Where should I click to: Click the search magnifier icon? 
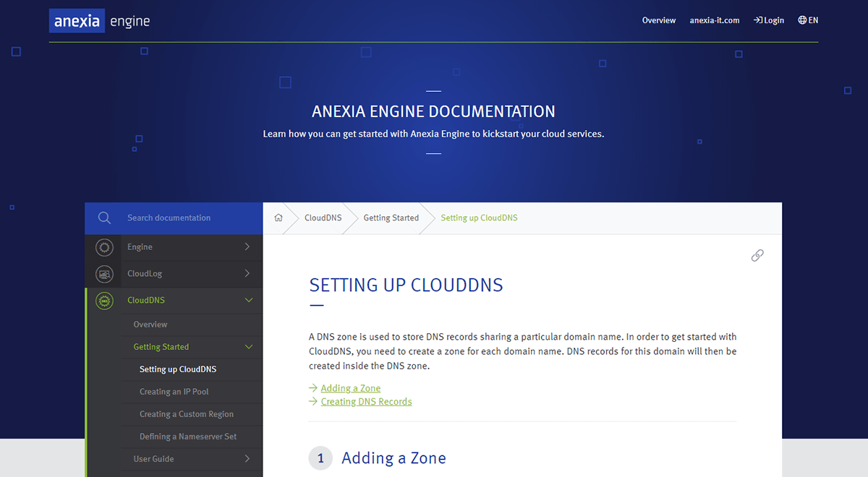[104, 218]
